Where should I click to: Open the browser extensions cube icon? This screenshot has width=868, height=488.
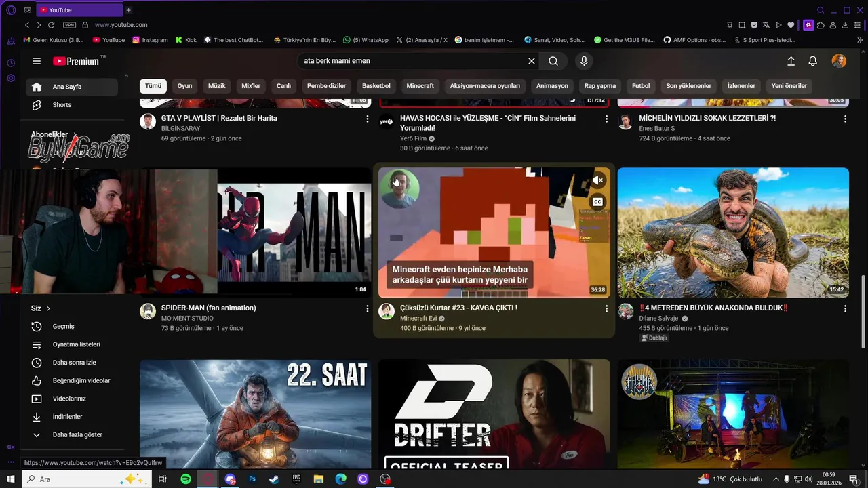click(821, 25)
